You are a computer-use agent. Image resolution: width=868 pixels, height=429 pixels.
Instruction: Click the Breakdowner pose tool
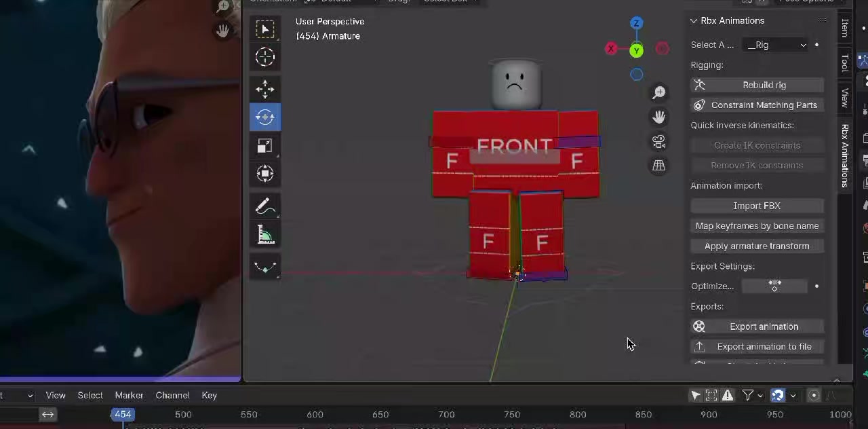[x=265, y=267]
